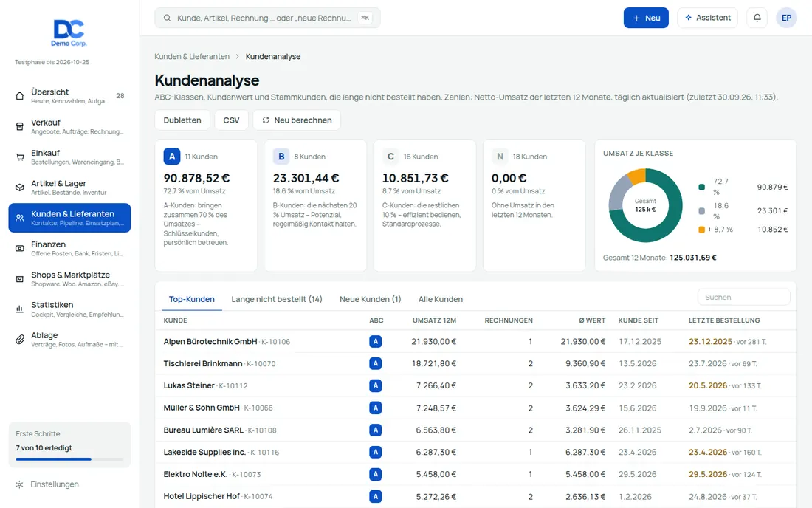Open customer Elektro Nolte e.K.
The image size is (812, 508).
[195, 474]
